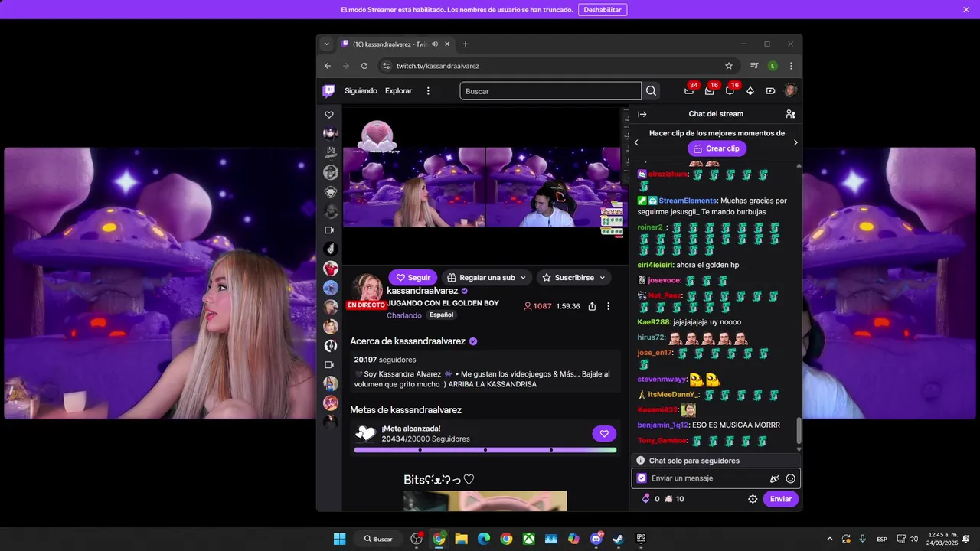
Task: Open Twitch whispers icon in top bar
Action: click(x=730, y=91)
